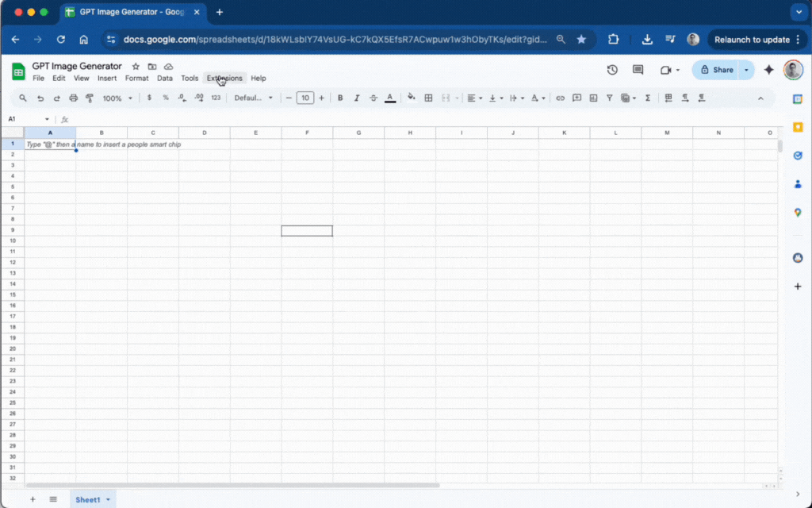Click the Share button
Screen dimensions: 812x508
tap(716, 70)
